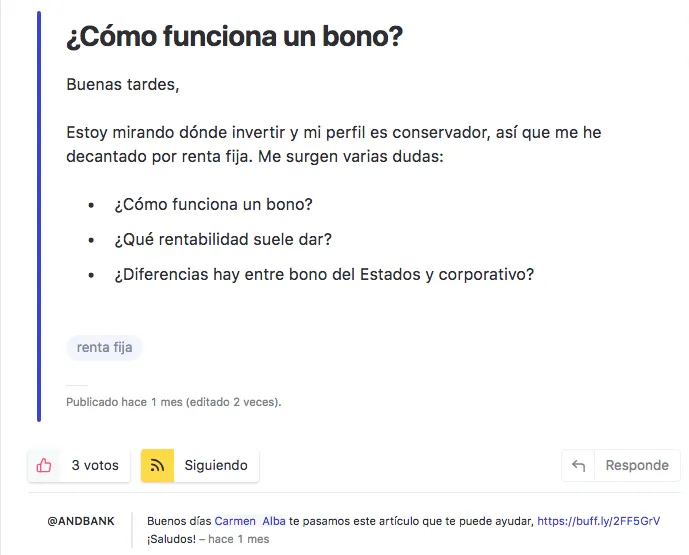Viewport: 689px width, 555px height.
Task: Open the Carmen mention link
Action: tap(235, 521)
